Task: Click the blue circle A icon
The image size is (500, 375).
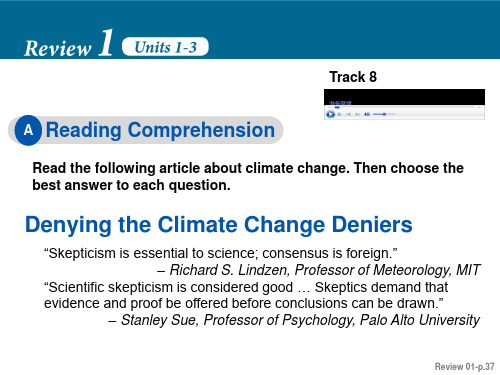Action: pyautogui.click(x=28, y=130)
